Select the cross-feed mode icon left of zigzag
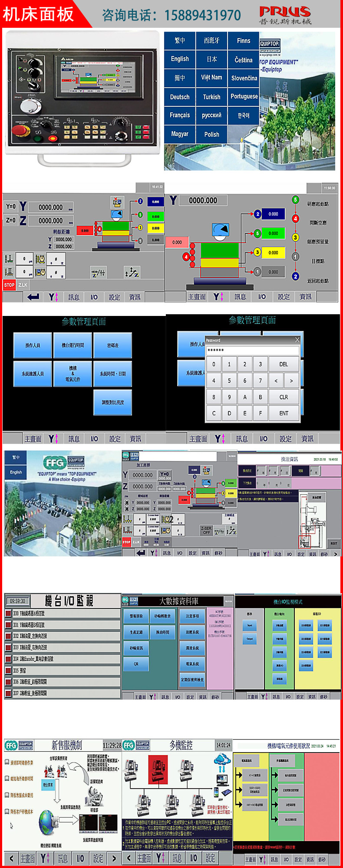 98,273
